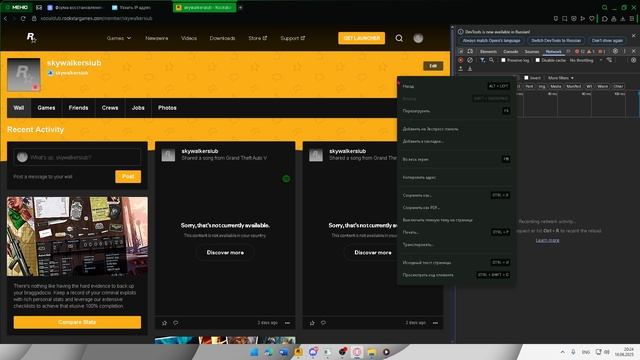Open network conditions wifi icon
Image resolution: width=640 pixels, height=360 pixels.
click(609, 60)
